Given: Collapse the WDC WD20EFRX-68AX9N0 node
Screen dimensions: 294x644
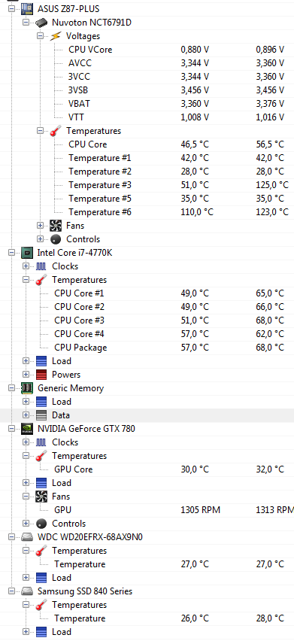Looking at the screenshot, I should point(12,537).
